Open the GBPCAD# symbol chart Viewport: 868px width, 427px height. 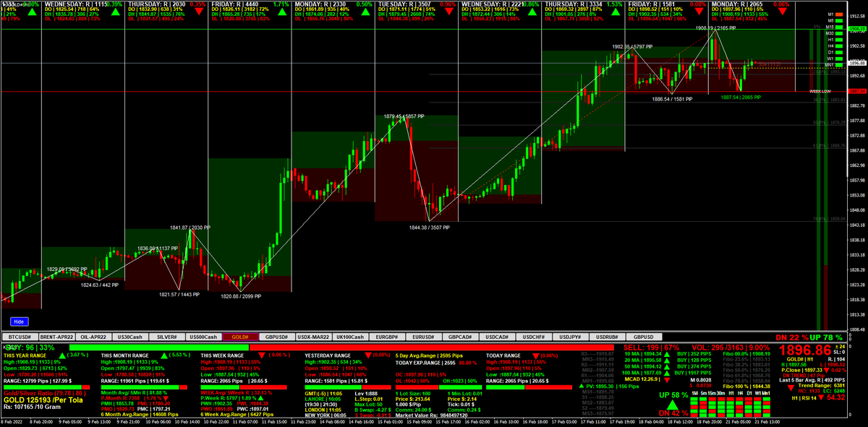[460, 337]
